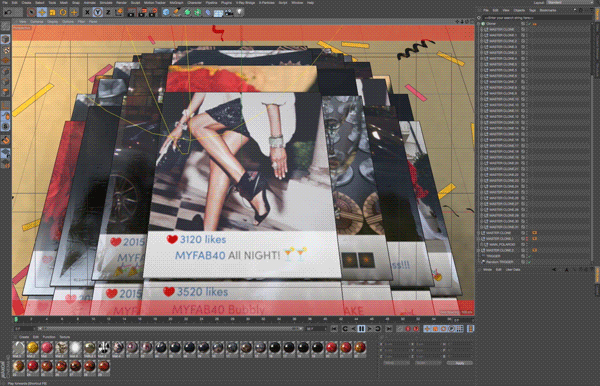Screen dimensions: 600x386
Task: Click the orange tag on the Cloner row
Action: (x=535, y=24)
